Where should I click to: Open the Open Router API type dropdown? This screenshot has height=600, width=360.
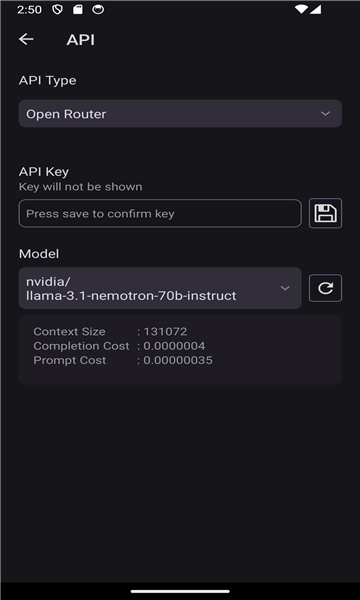[180, 114]
